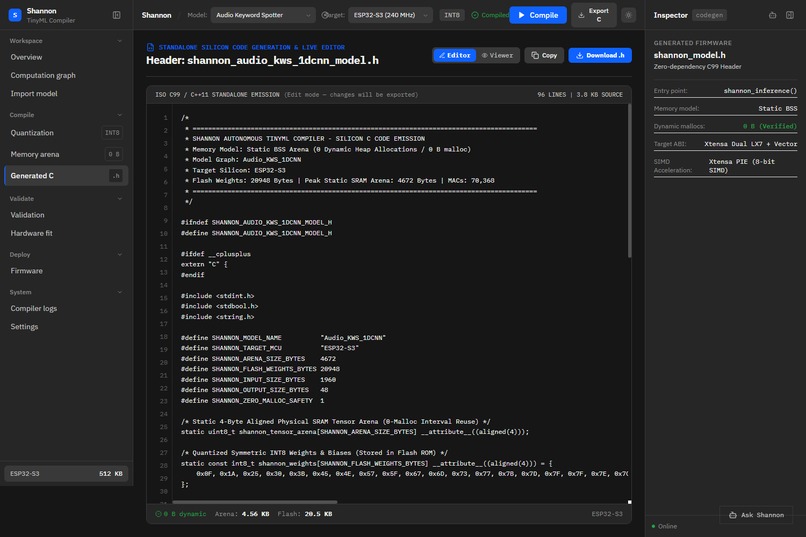Click the blue Compile button
806x537 pixels.
tap(538, 15)
